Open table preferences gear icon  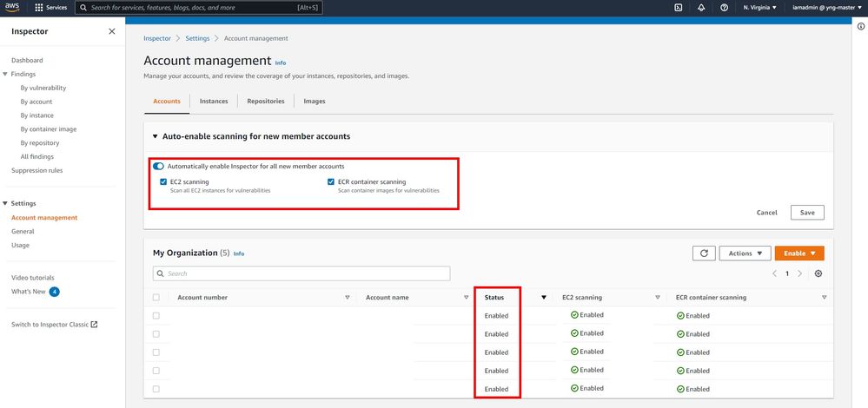[x=818, y=273]
